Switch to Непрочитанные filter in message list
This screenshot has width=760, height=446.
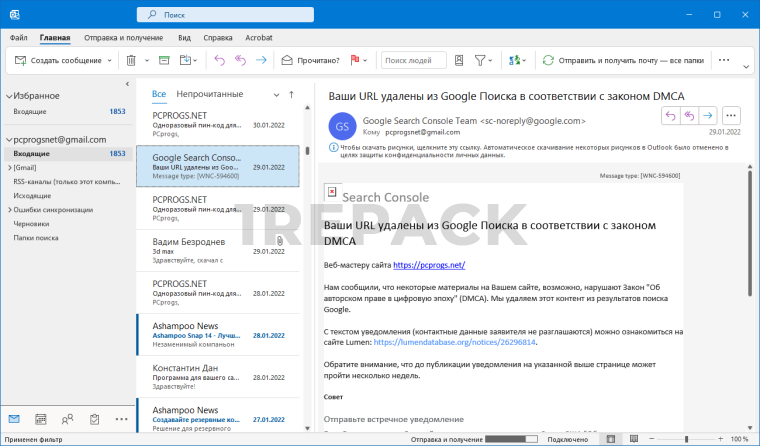[x=209, y=94]
